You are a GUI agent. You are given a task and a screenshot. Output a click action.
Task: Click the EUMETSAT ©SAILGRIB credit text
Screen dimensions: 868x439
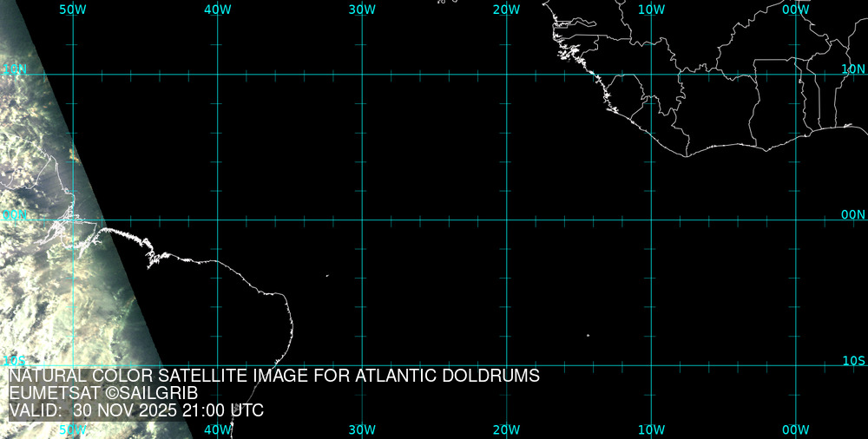tap(103, 394)
